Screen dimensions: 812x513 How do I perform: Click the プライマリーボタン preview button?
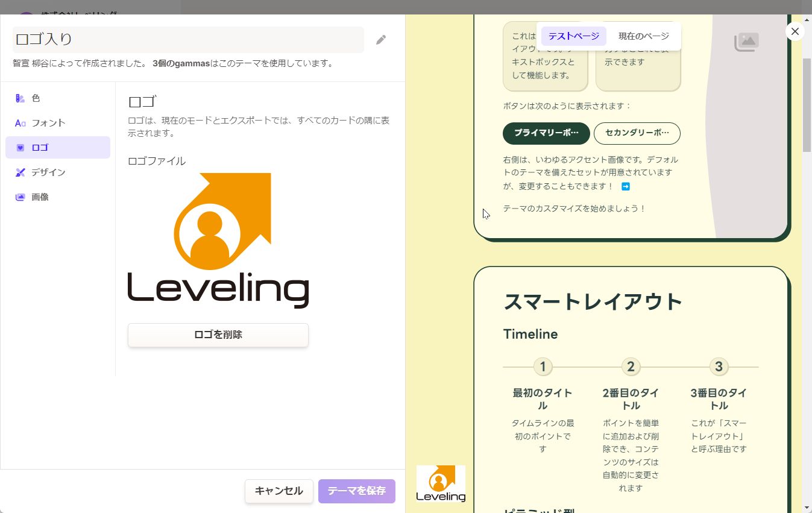(x=546, y=133)
